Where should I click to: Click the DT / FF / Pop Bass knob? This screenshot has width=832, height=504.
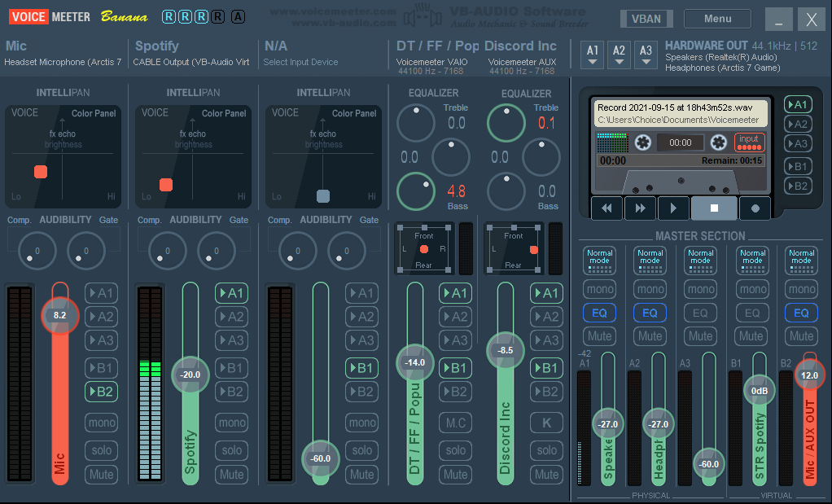coord(416,191)
